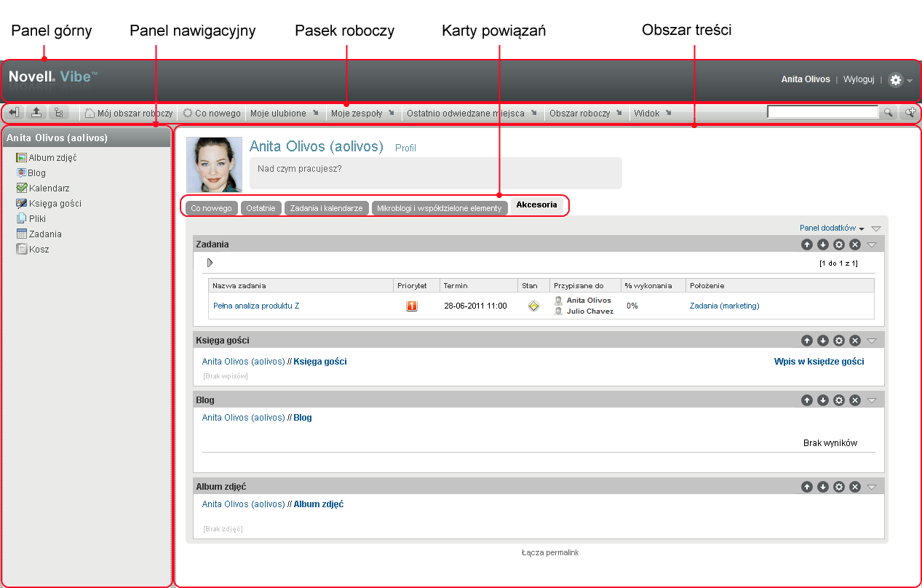Move the Zadania accessory down
Viewport: 922px width, 588px height.
(822, 245)
